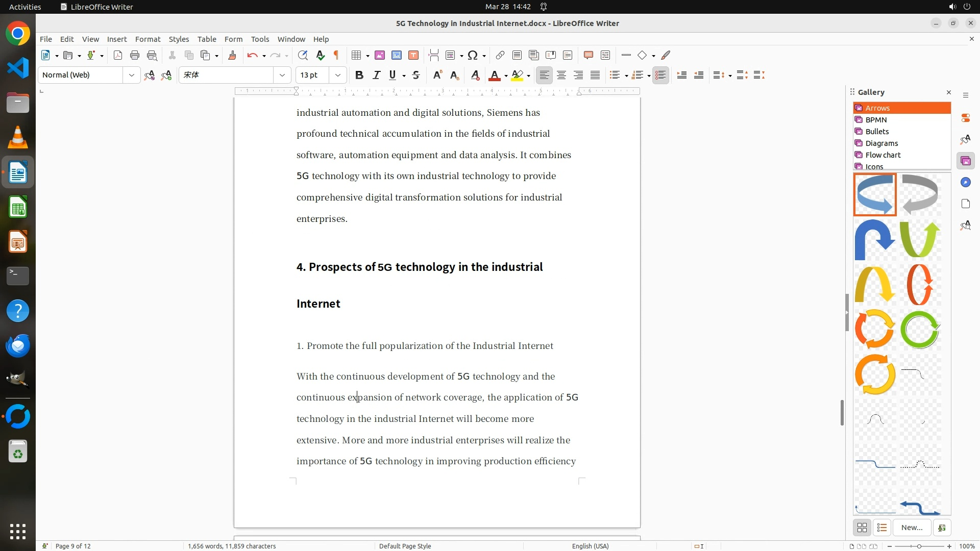The height and width of the screenshot is (551, 980).
Task: Apply strikethrough formatting
Action: [416, 76]
